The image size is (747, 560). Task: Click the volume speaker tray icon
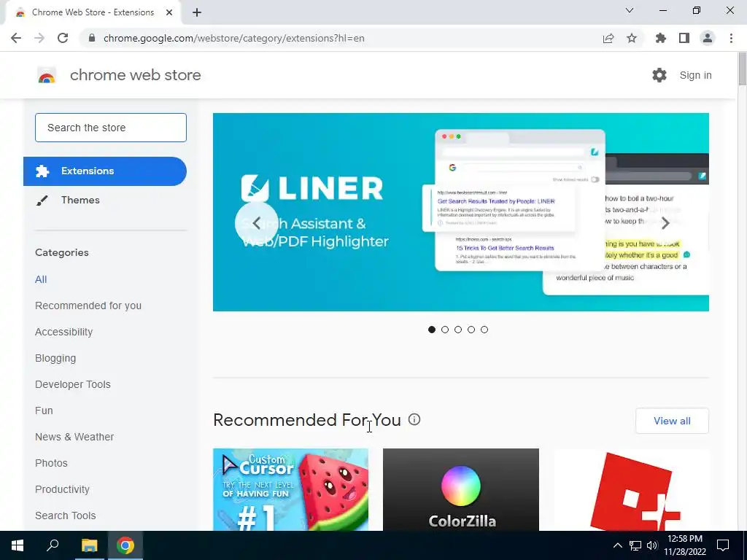tap(652, 545)
